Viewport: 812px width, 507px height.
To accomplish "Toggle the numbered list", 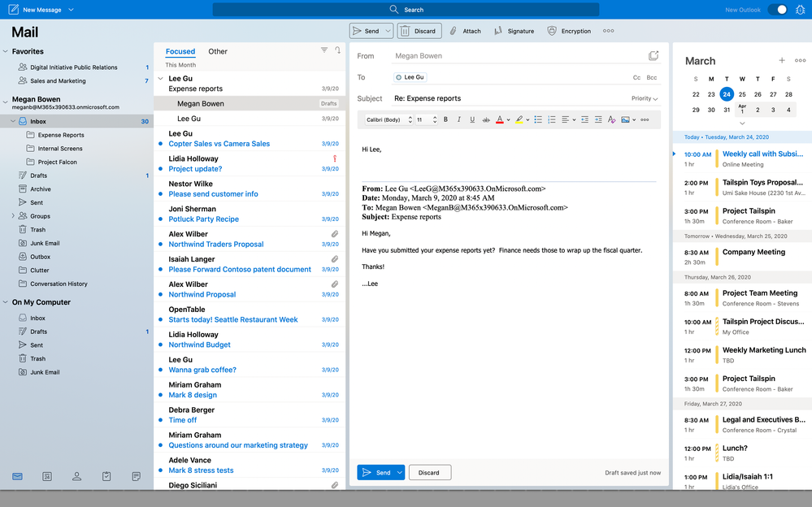I will 552,119.
